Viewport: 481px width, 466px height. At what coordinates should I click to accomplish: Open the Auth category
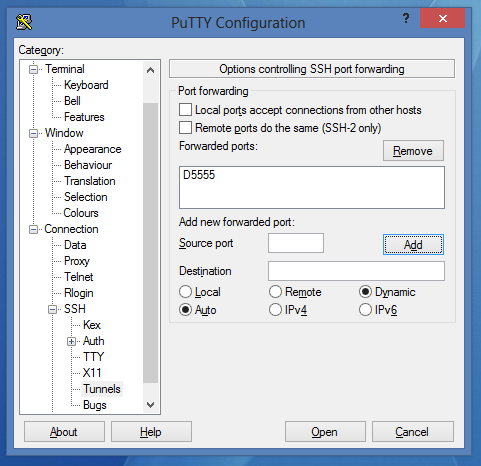[94, 341]
